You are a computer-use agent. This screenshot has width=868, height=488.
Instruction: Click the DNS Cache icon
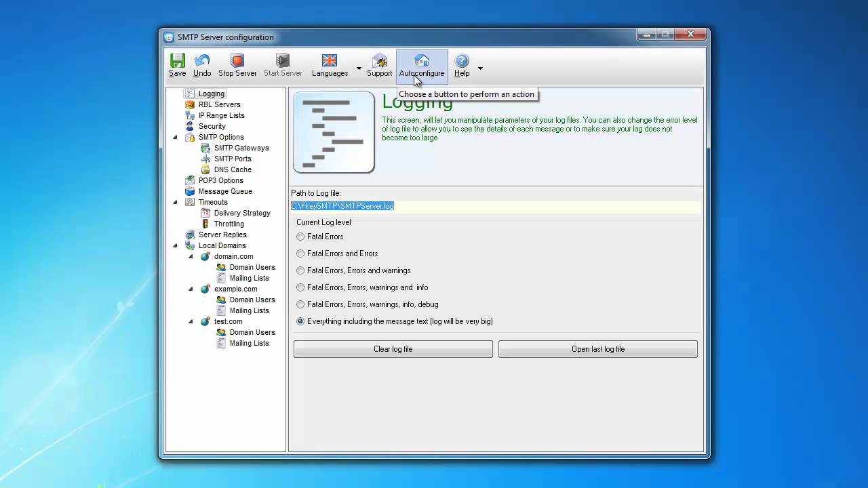(205, 169)
